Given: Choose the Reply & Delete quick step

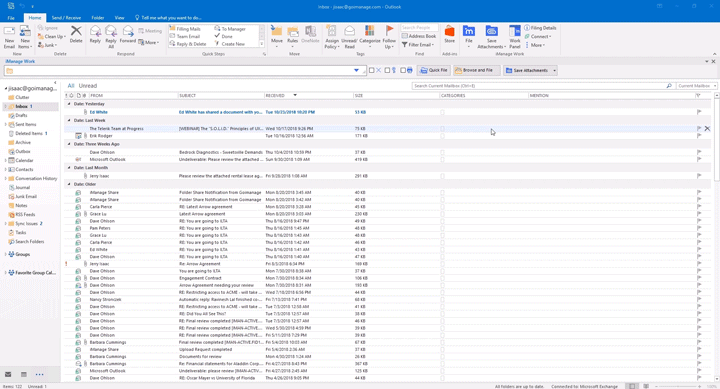Looking at the screenshot, I should coord(188,44).
